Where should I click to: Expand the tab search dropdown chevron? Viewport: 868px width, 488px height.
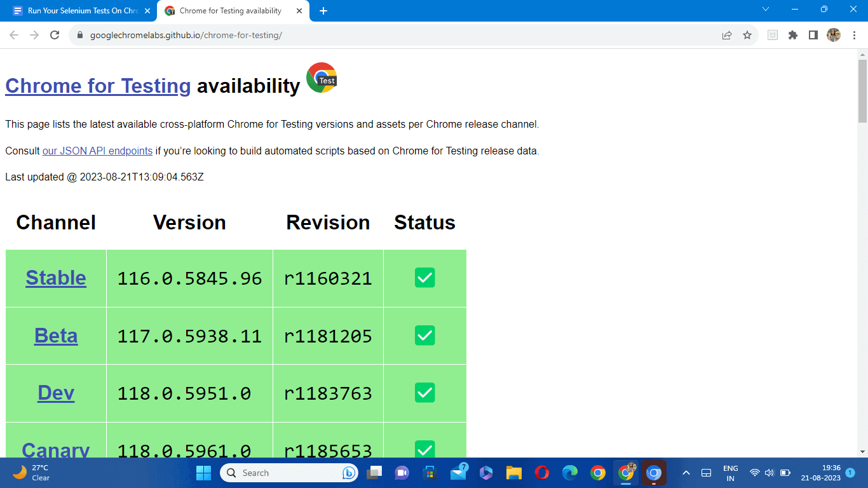tap(766, 10)
